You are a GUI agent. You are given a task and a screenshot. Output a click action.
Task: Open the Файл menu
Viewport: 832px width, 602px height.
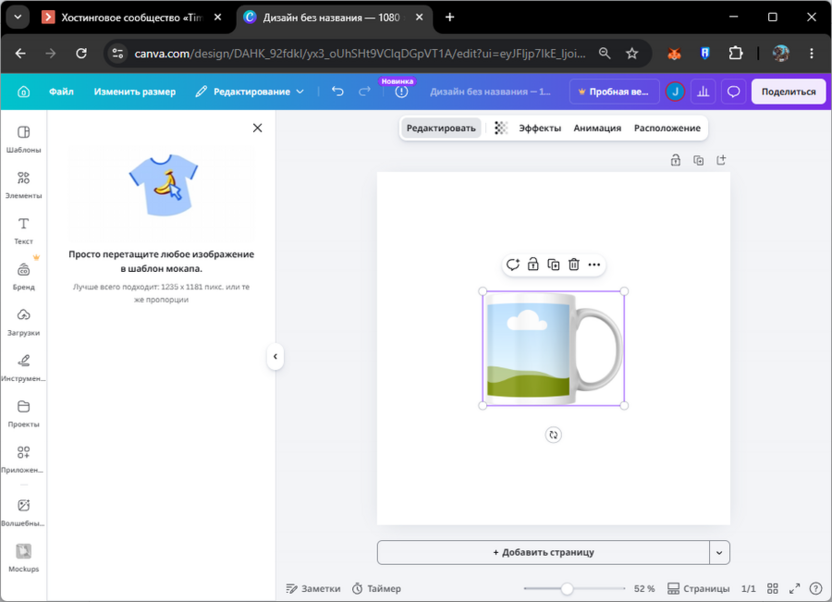62,92
